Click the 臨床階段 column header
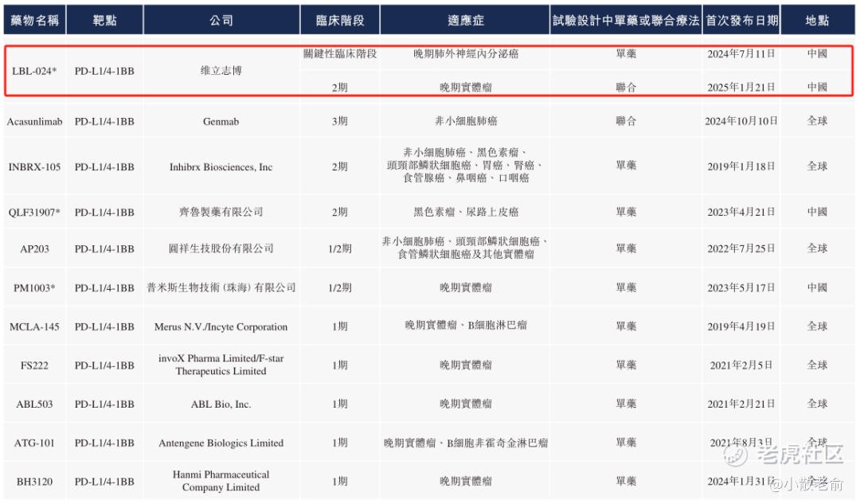Image resolution: width=860 pixels, height=504 pixels. 340,20
